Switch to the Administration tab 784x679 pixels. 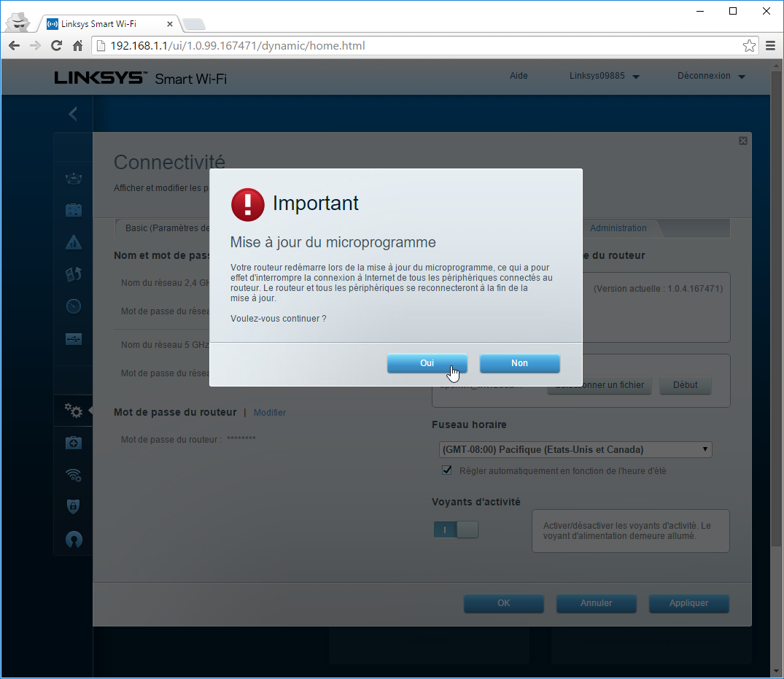coord(618,228)
